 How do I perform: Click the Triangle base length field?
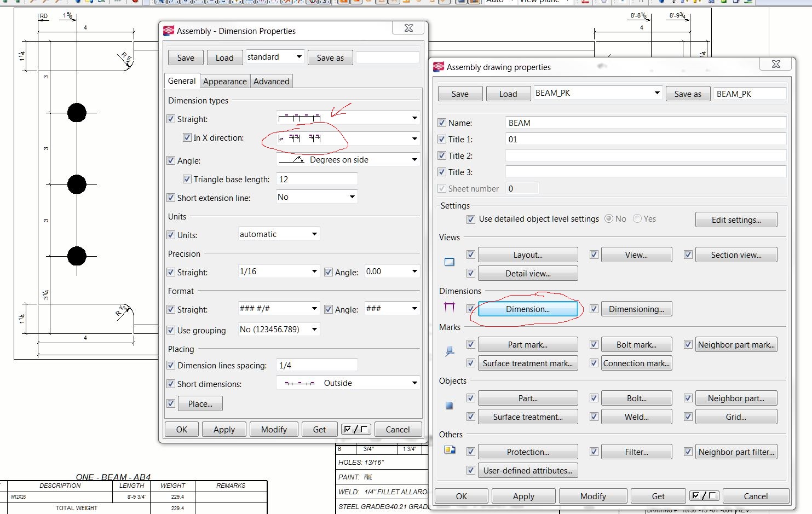coord(317,180)
